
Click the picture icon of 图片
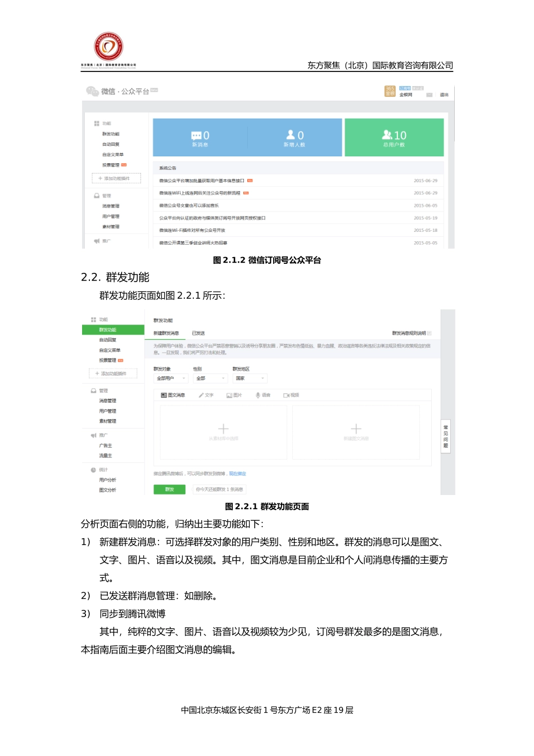[229, 395]
